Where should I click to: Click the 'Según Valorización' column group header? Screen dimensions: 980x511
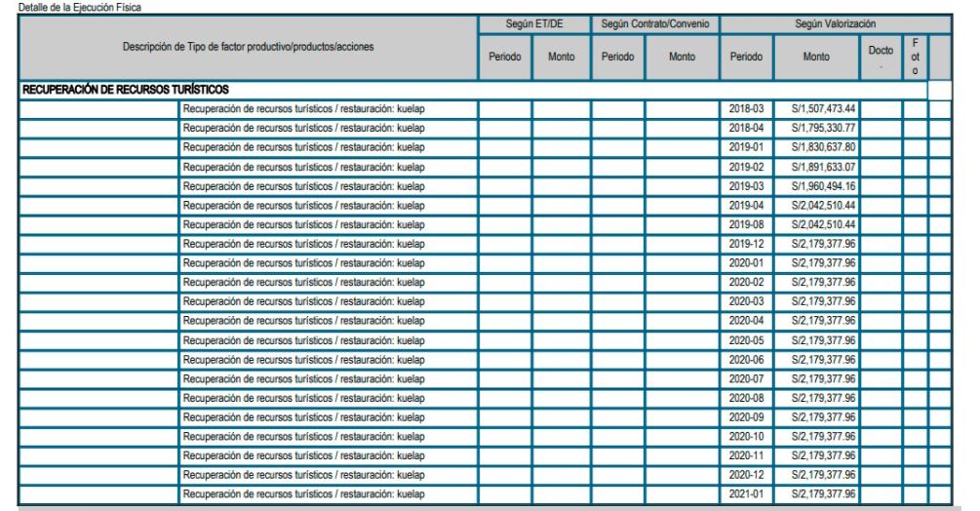point(822,22)
